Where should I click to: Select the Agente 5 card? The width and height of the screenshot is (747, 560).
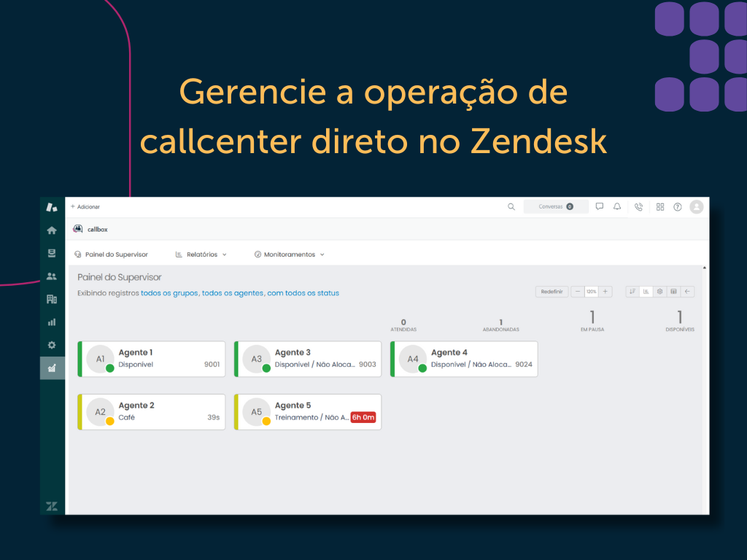308,412
